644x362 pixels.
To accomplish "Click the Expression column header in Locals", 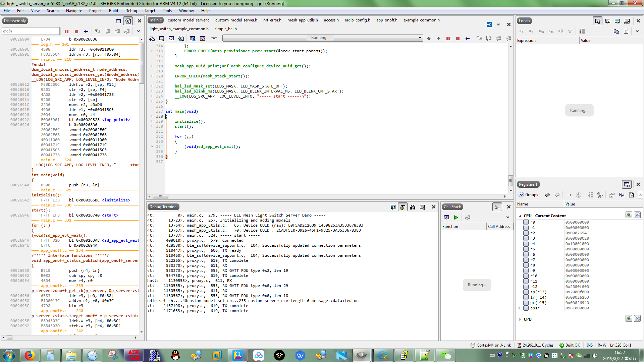I will pyautogui.click(x=547, y=41).
